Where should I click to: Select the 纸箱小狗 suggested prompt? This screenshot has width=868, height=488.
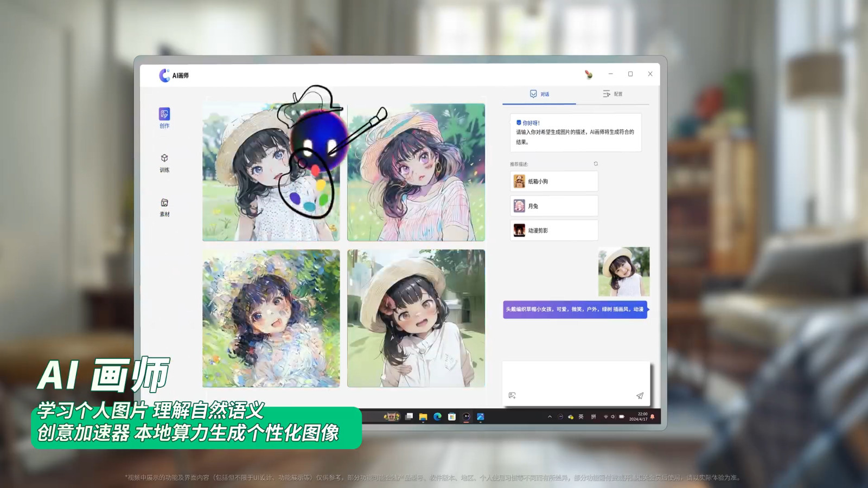point(554,181)
